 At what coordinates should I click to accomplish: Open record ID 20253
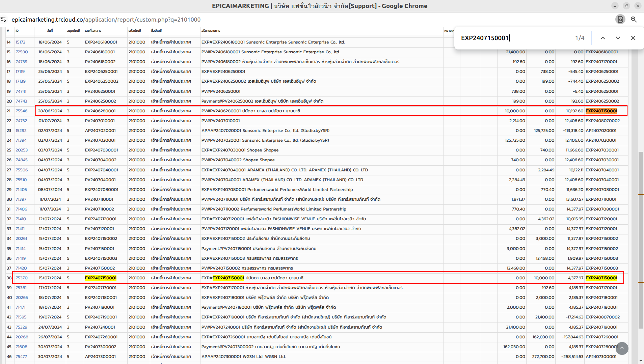point(22,150)
